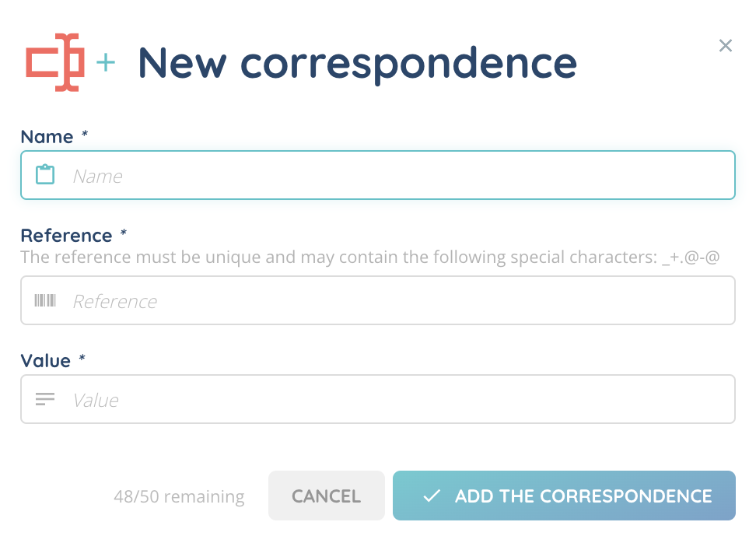Click the required asterisk next to Name
The height and width of the screenshot is (557, 756).
[85, 135]
